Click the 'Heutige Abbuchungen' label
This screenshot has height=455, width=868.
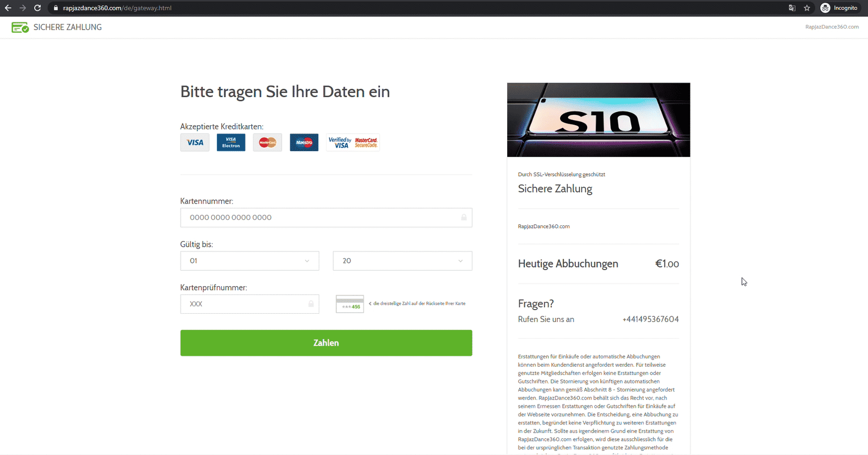click(x=568, y=264)
